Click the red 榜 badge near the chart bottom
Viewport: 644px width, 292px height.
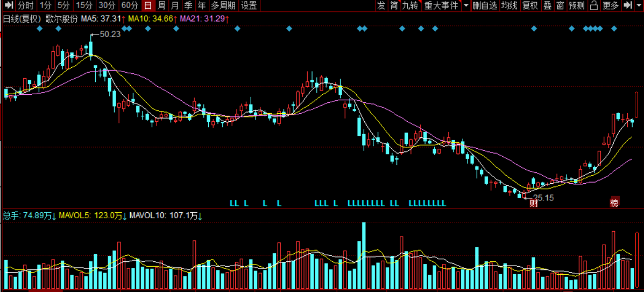(x=614, y=203)
